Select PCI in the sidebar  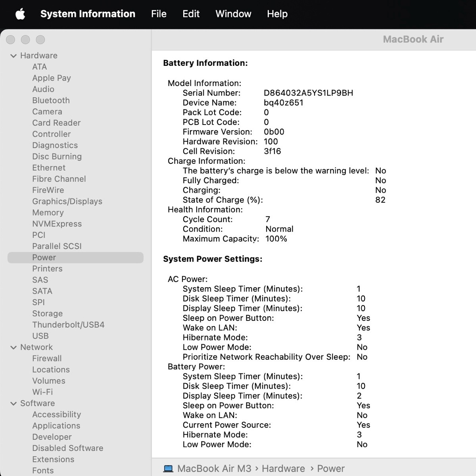point(39,235)
